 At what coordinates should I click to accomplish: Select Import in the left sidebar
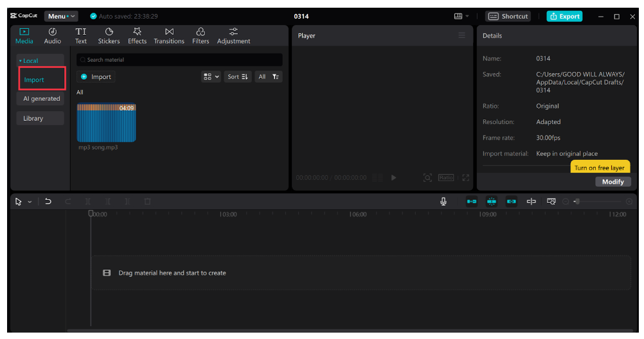point(34,80)
